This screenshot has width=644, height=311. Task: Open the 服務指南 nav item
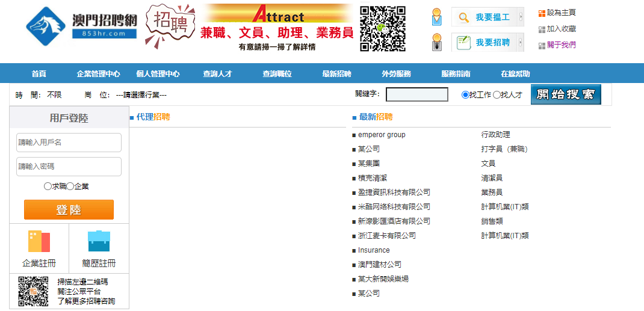(x=456, y=74)
